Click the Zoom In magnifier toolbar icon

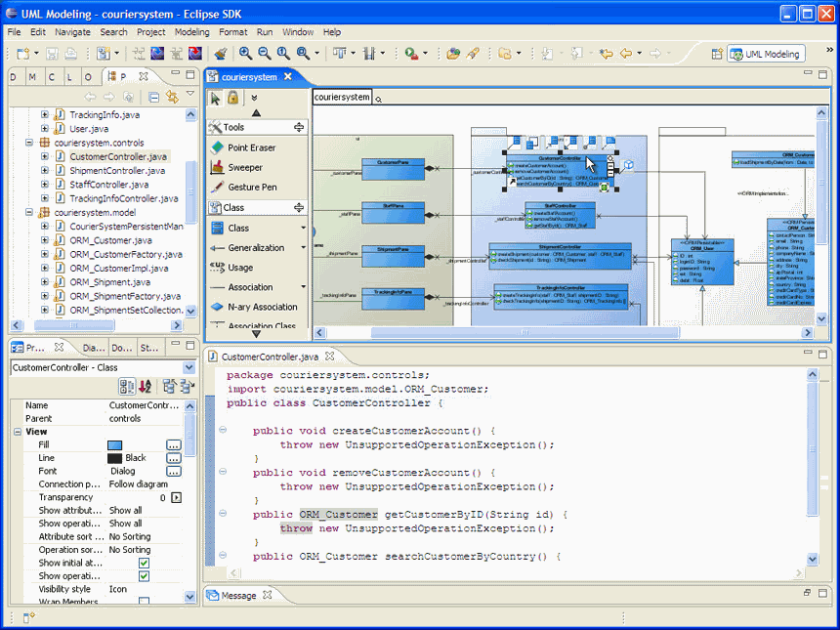tap(244, 53)
